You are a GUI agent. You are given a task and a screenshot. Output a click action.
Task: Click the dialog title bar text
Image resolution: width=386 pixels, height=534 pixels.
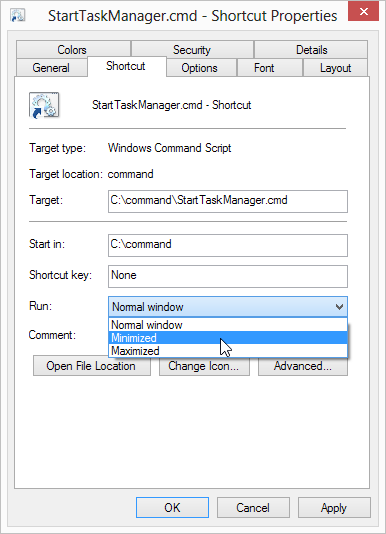pyautogui.click(x=192, y=16)
